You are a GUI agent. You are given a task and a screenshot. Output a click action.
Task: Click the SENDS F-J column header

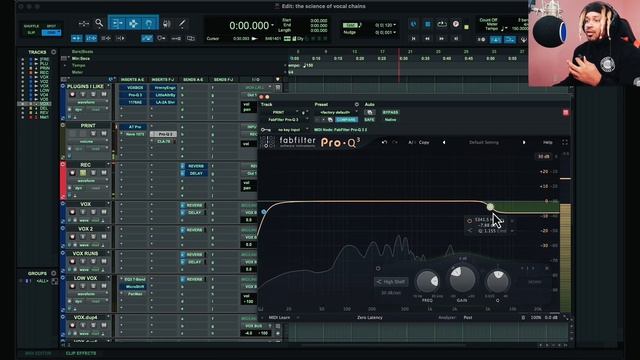pos(223,79)
